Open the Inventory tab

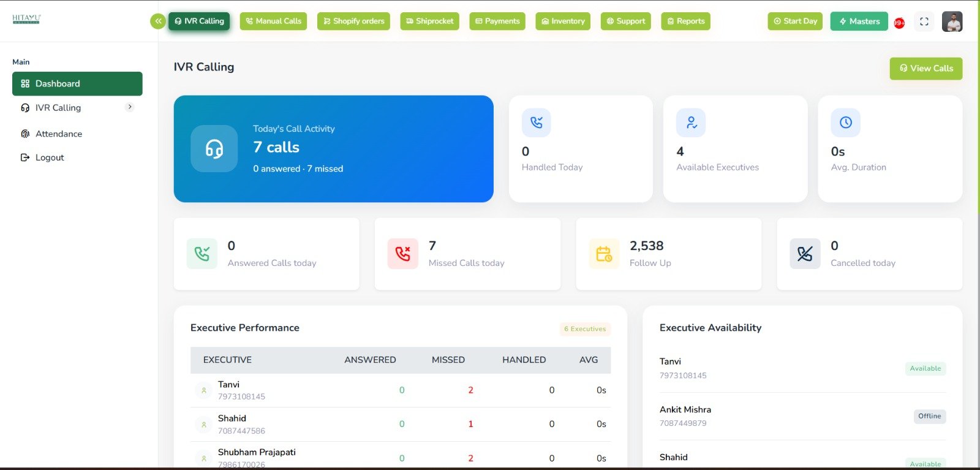[x=563, y=21]
